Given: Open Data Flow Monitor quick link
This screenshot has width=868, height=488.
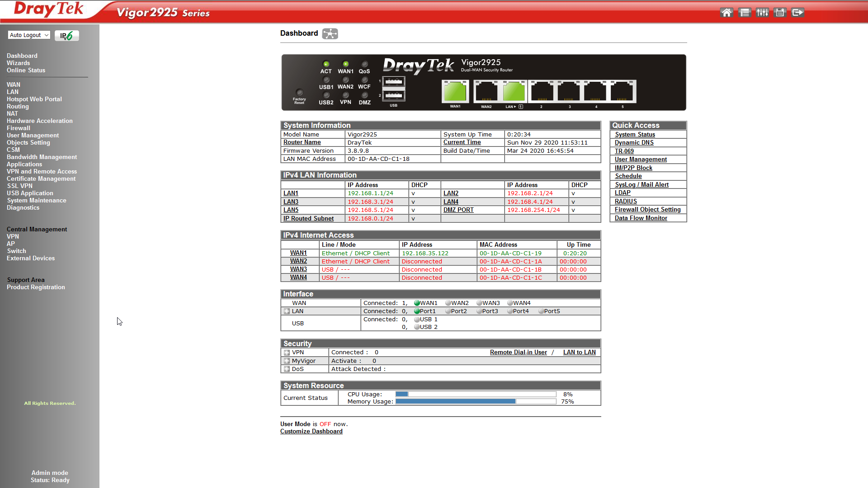Looking at the screenshot, I should tap(641, 218).
